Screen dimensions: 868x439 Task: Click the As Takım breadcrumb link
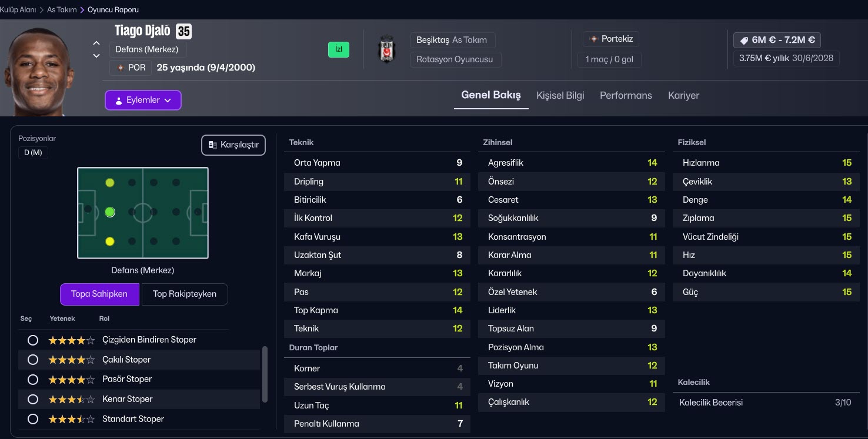62,9
